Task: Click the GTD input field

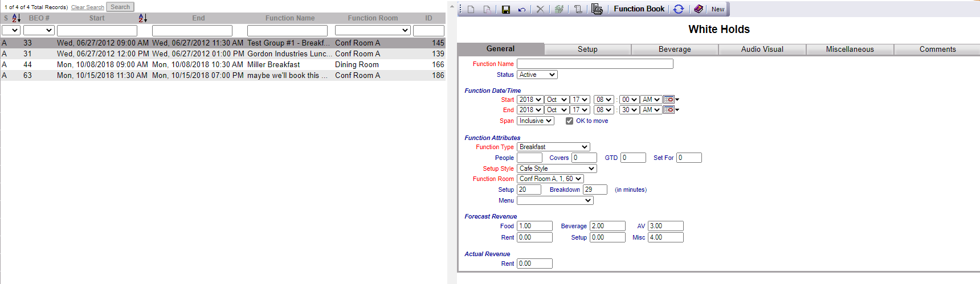Action: (x=633, y=158)
